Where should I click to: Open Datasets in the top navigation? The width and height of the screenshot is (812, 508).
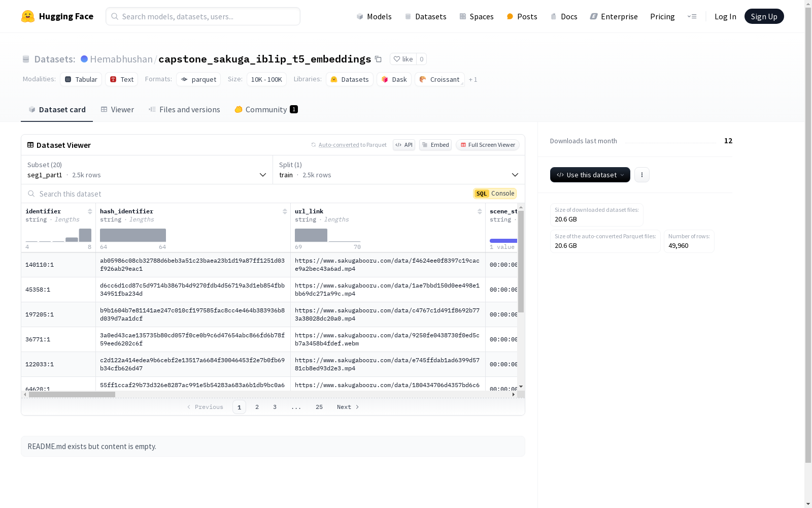(425, 16)
